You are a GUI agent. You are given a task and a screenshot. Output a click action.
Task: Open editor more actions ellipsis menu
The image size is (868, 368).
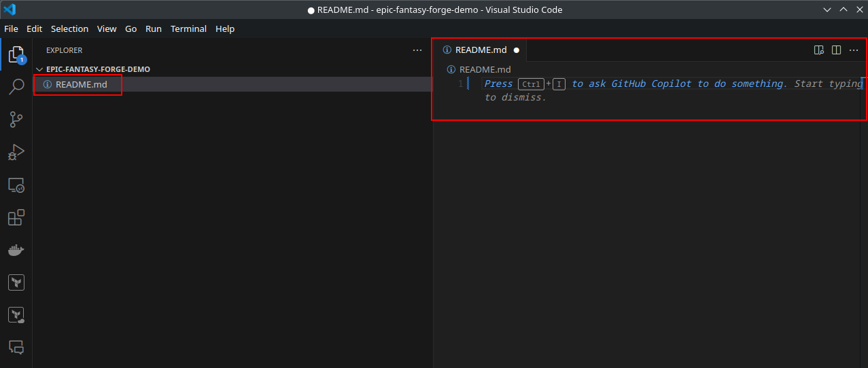(x=854, y=50)
